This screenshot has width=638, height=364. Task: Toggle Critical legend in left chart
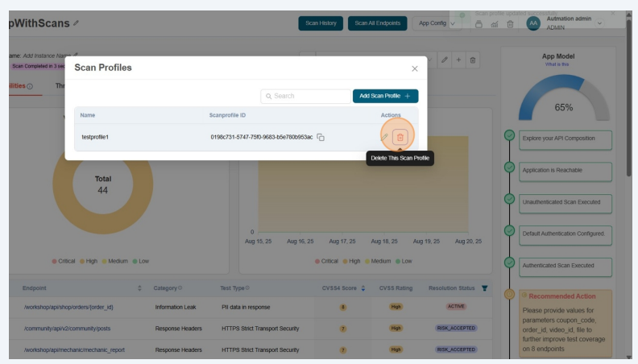point(66,261)
